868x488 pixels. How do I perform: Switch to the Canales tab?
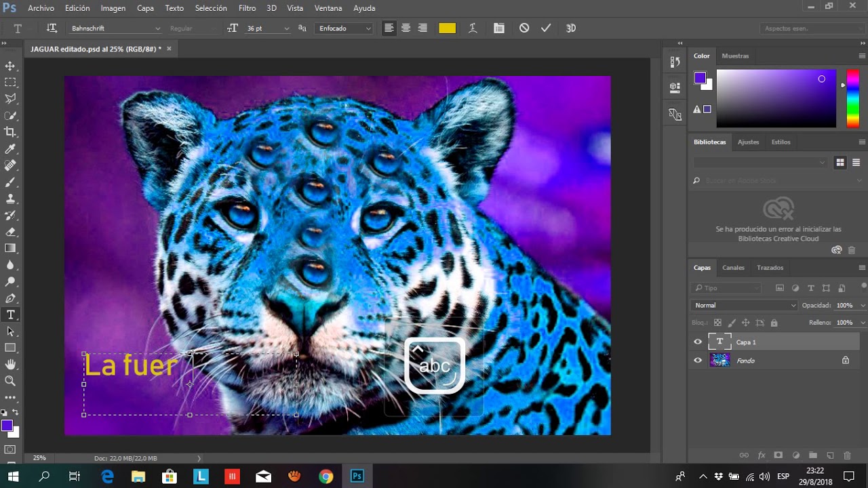click(733, 268)
